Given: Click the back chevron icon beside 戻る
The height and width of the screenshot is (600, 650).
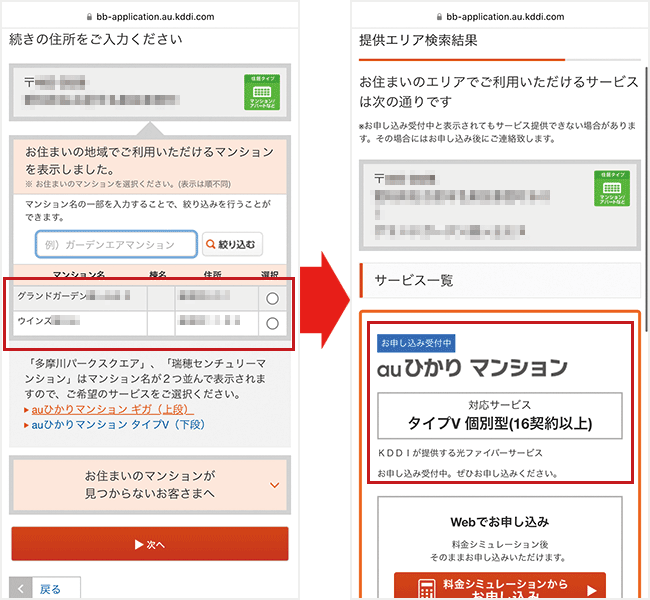Looking at the screenshot, I should [20, 589].
